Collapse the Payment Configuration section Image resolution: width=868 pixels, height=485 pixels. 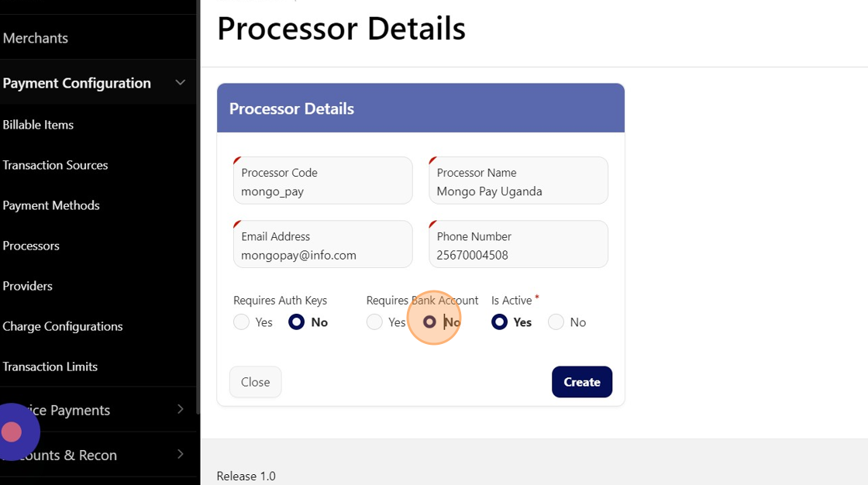pos(181,83)
